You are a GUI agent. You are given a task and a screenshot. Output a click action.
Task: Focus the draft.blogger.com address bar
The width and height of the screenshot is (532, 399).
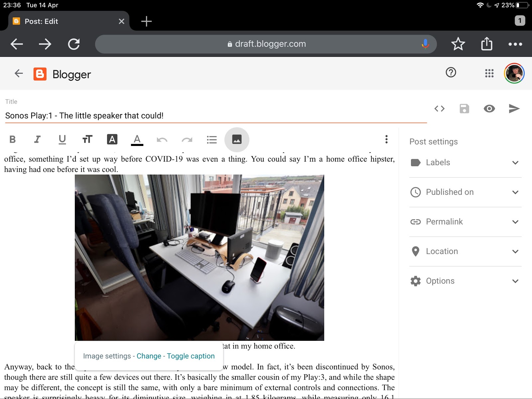266,44
